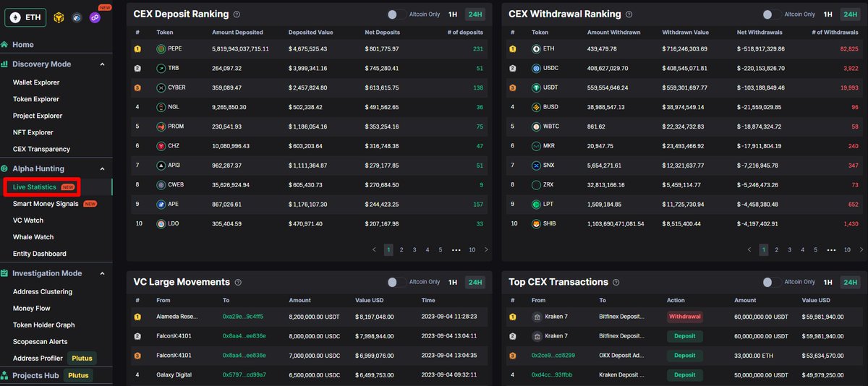Go to page 2 of Deposit Ranking
Screen dimensions: 868x386
click(401, 249)
